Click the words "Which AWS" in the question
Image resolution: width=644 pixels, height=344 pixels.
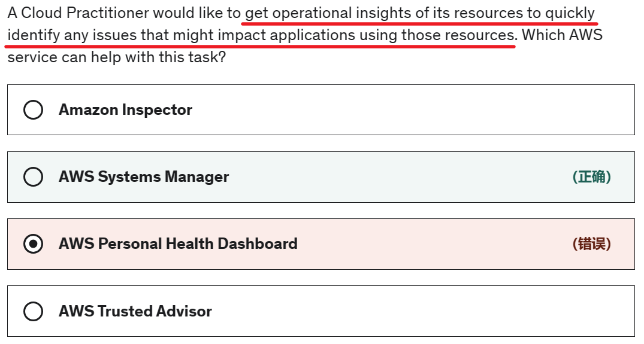562,35
